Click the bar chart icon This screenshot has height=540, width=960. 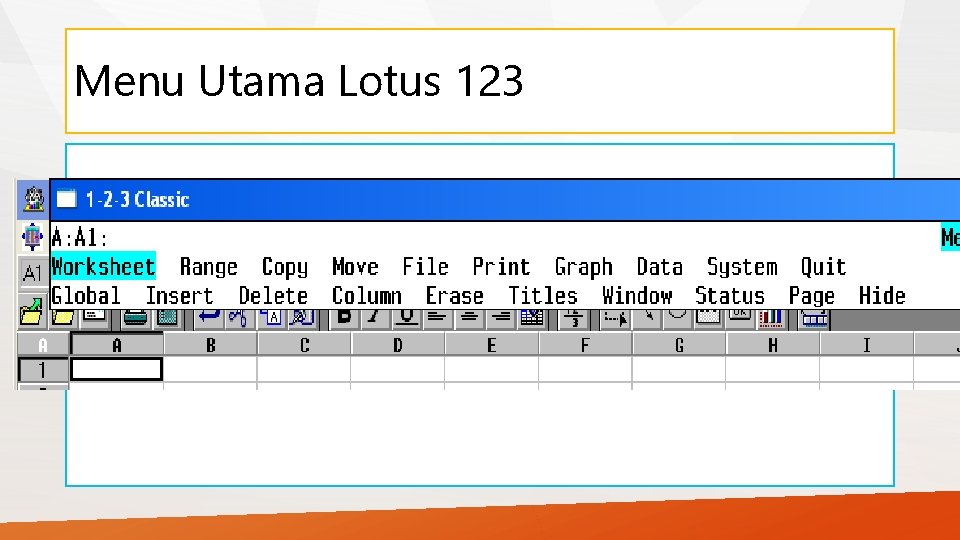770,317
